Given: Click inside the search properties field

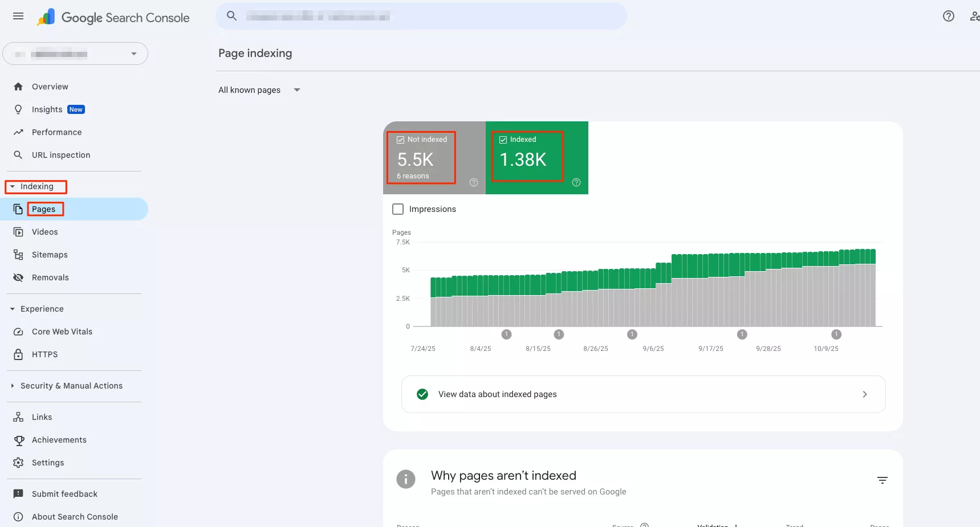Looking at the screenshot, I should (x=422, y=16).
